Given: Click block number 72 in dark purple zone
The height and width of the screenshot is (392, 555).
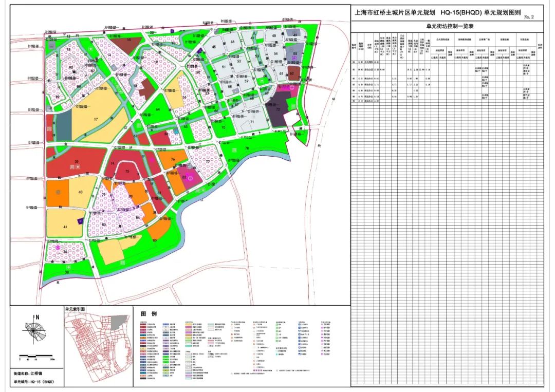Looking at the screenshot, I should (x=278, y=109).
